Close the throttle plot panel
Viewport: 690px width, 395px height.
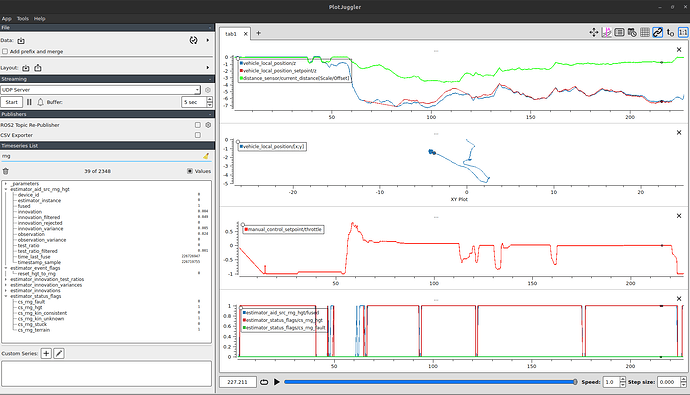pos(679,216)
